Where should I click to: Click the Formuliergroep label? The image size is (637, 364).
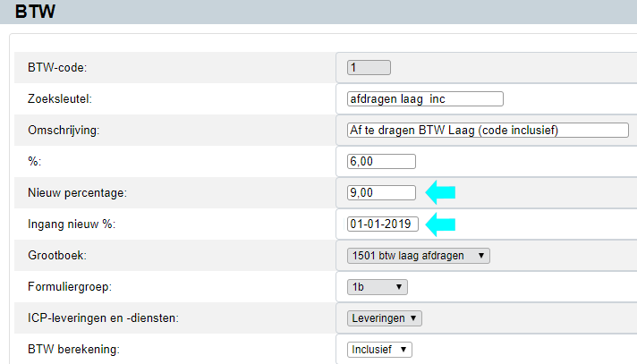point(69,287)
